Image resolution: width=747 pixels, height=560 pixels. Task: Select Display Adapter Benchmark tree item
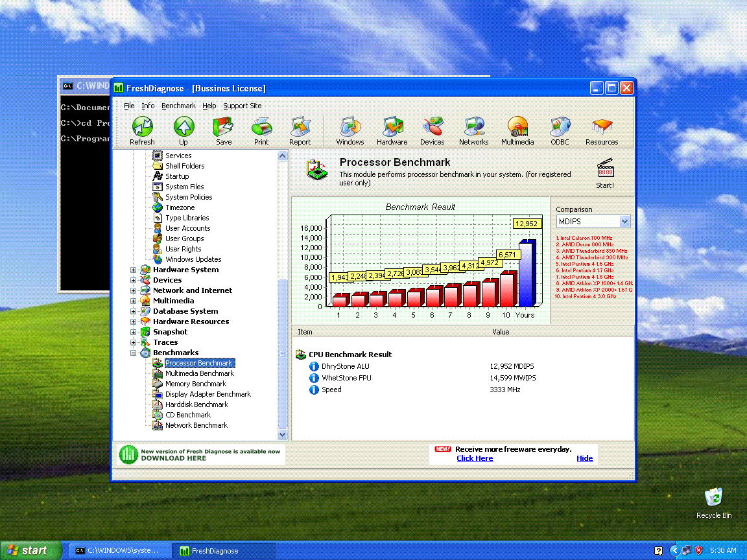207,394
